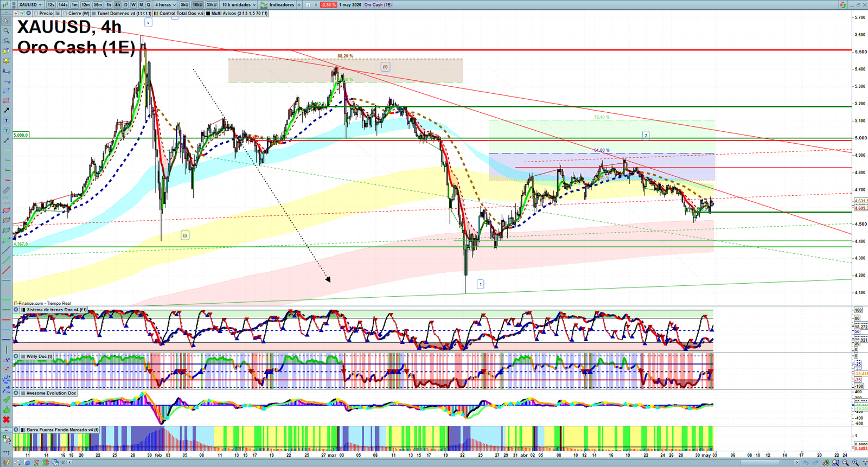Screen dimensions: 868x467
Task: Click the chart-type icon at top-left corner
Action: click(x=5, y=5)
